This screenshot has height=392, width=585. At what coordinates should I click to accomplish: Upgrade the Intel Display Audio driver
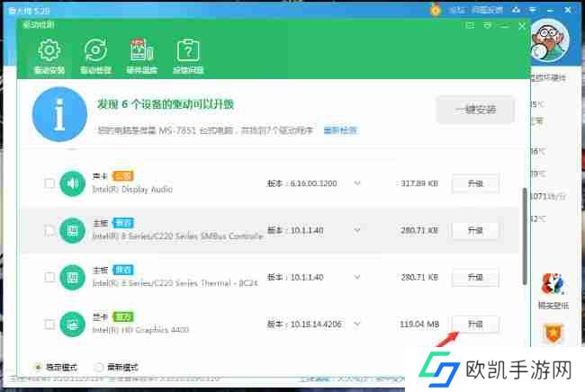[475, 183]
